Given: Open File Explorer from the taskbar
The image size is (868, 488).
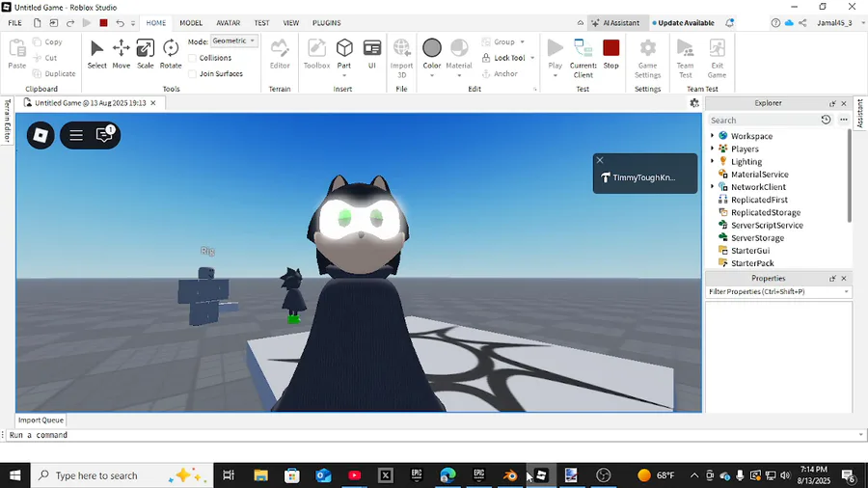Looking at the screenshot, I should (x=260, y=475).
